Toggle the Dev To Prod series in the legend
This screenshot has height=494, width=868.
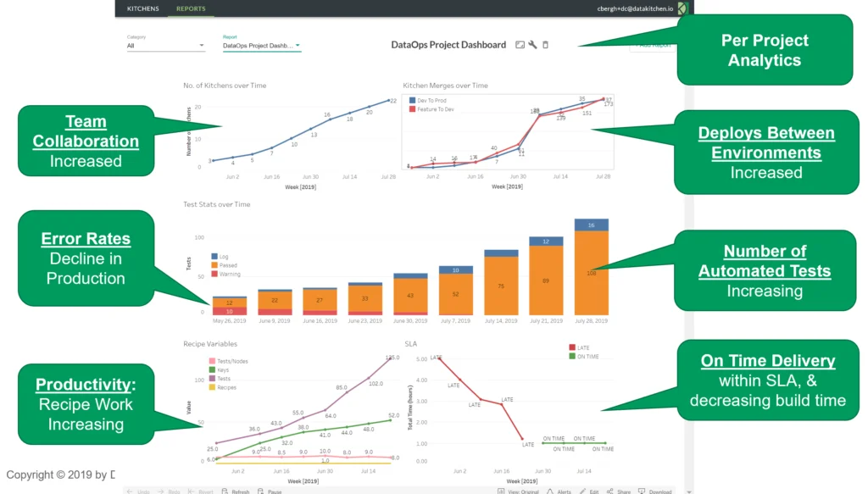coord(429,99)
